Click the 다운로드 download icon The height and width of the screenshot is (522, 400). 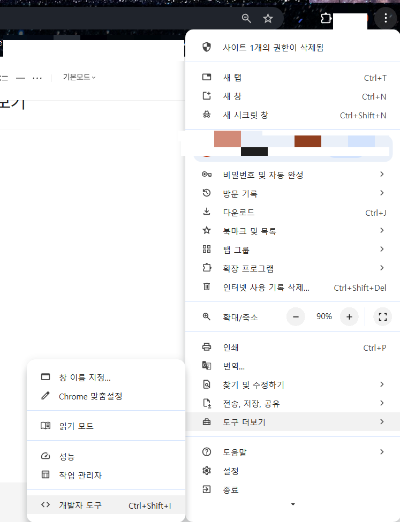click(x=207, y=212)
